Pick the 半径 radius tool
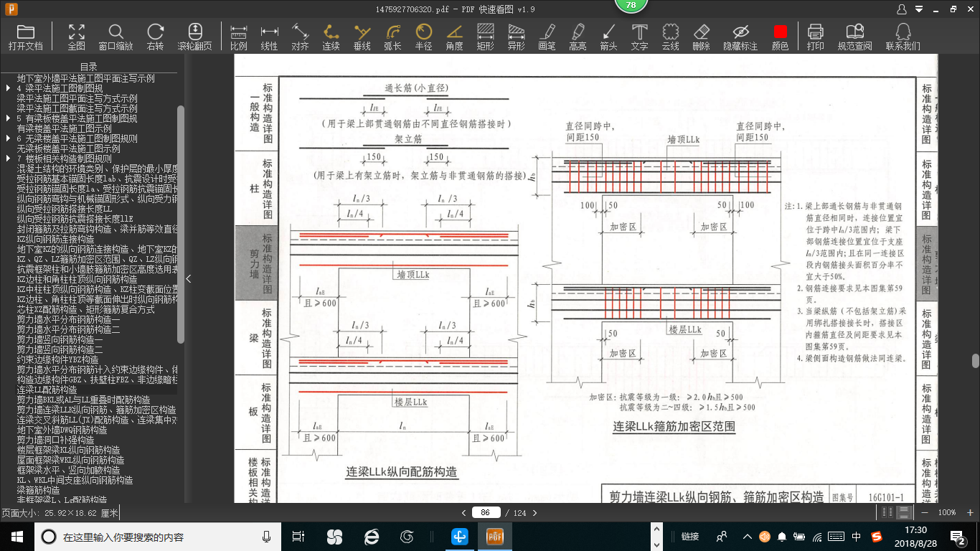 pyautogui.click(x=424, y=37)
